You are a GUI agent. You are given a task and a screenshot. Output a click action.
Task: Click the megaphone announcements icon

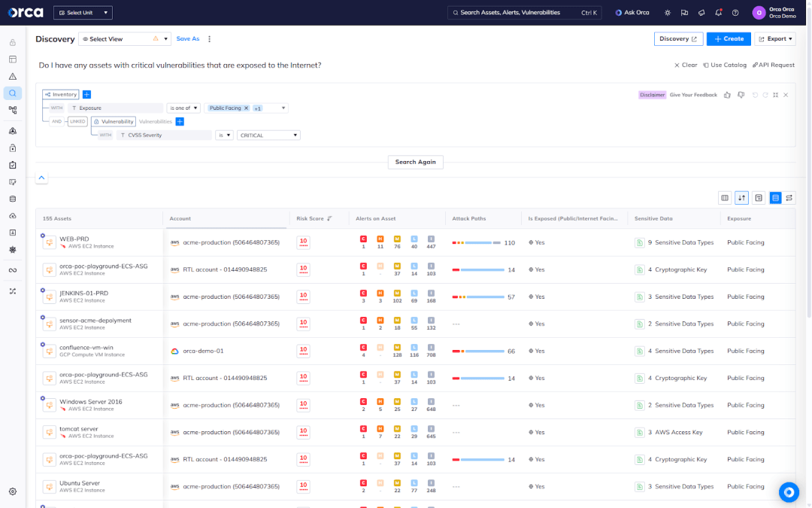[x=701, y=13]
